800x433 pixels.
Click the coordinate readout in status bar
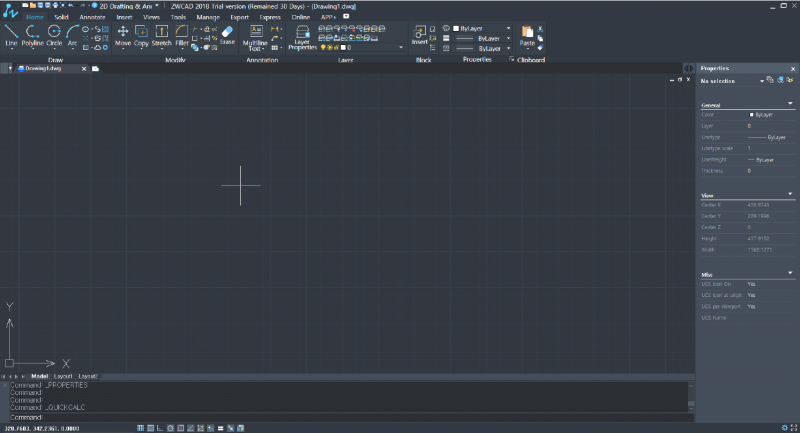pyautogui.click(x=42, y=428)
